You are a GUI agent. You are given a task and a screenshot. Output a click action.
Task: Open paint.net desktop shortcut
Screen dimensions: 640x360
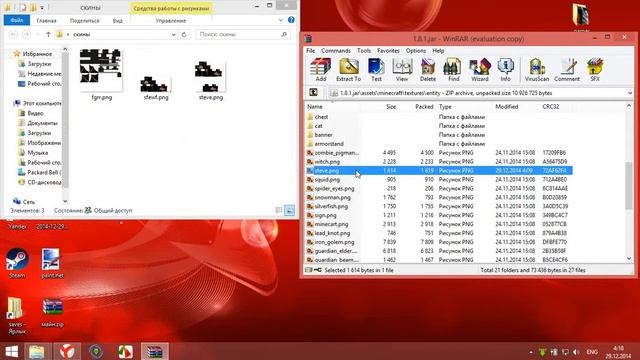(52, 263)
